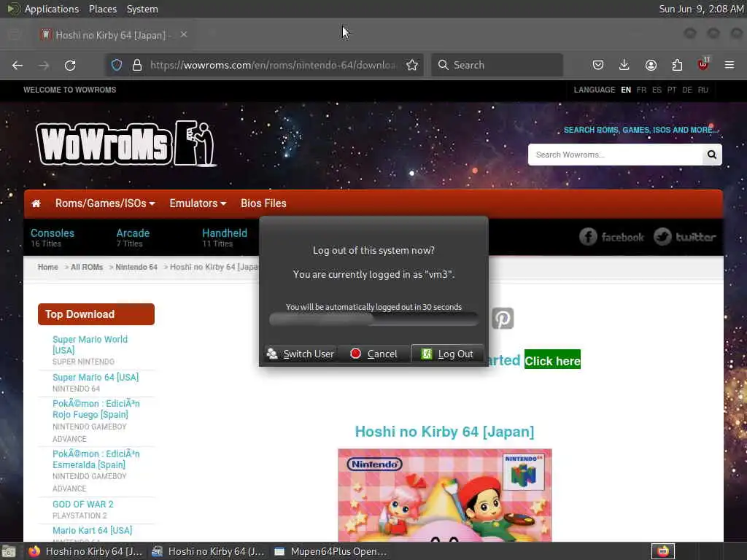Open the Firefox account icon
Image resolution: width=747 pixels, height=560 pixels.
651,65
